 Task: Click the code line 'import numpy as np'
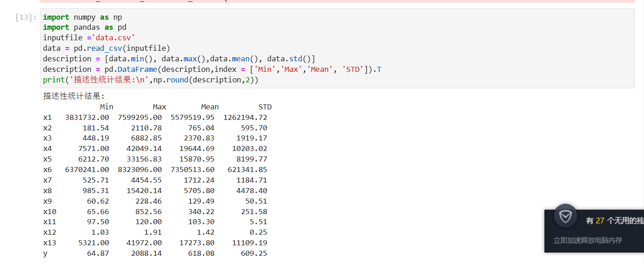pos(83,17)
